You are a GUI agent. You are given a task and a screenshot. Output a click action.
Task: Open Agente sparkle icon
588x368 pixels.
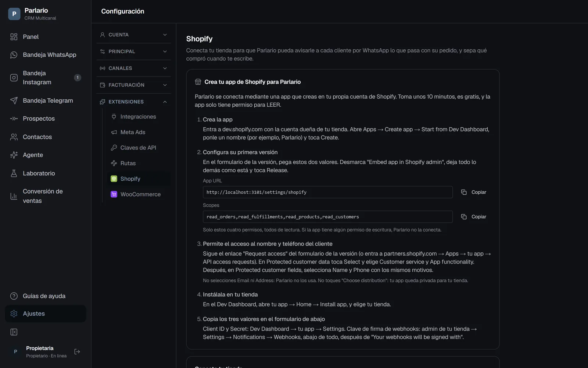(14, 155)
